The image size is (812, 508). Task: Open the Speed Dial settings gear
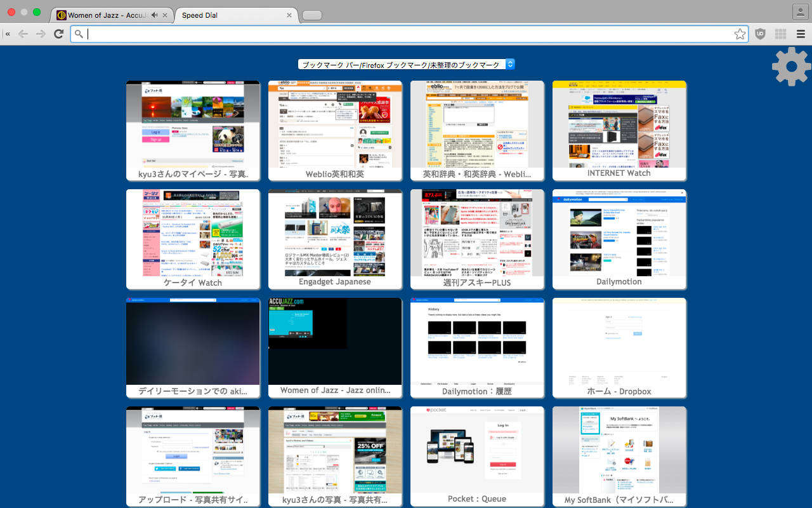coord(792,66)
